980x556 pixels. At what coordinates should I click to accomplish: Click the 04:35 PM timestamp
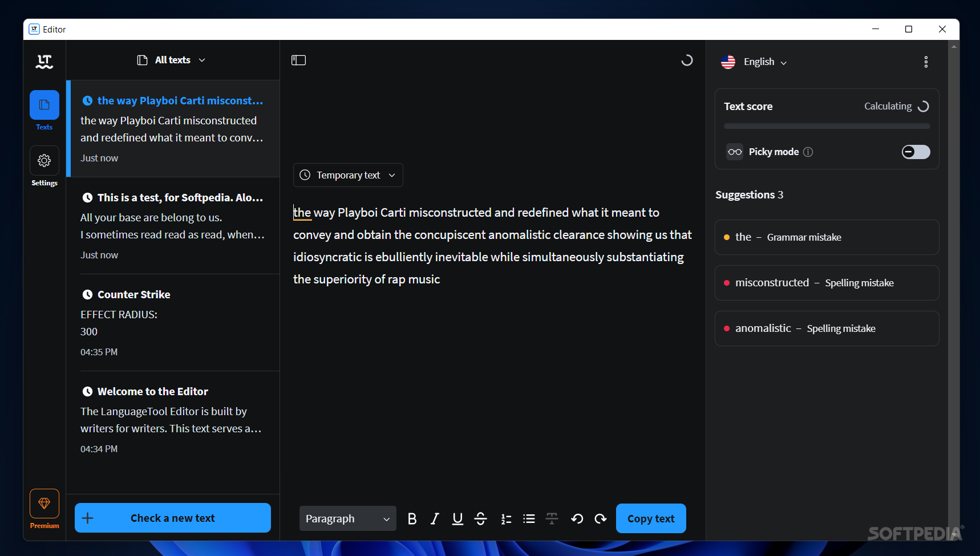click(x=99, y=352)
